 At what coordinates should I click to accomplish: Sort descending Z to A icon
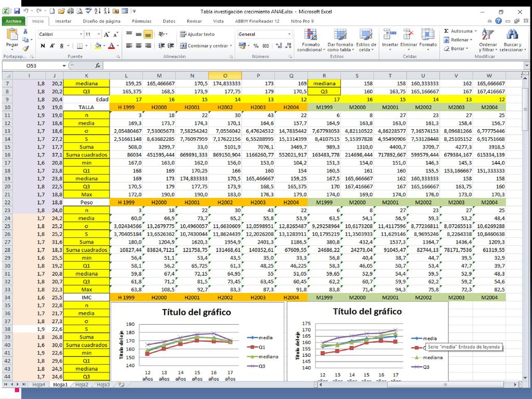[107, 11]
